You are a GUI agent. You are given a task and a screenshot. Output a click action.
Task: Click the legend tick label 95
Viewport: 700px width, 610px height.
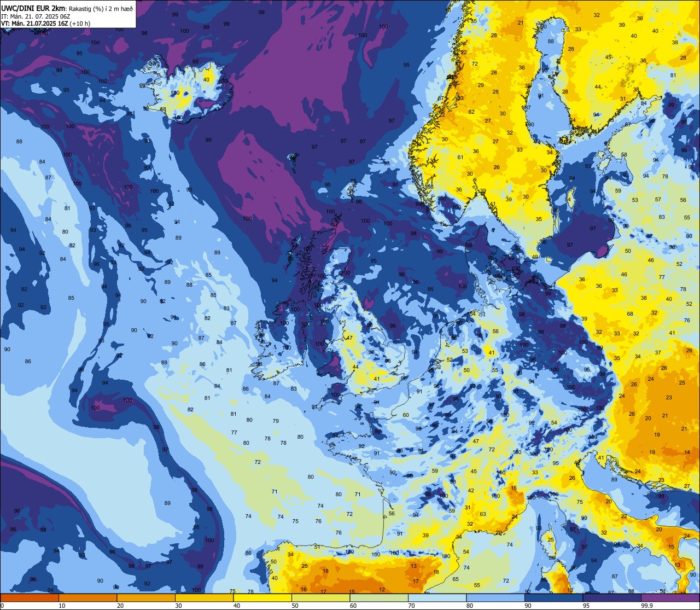tap(587, 606)
